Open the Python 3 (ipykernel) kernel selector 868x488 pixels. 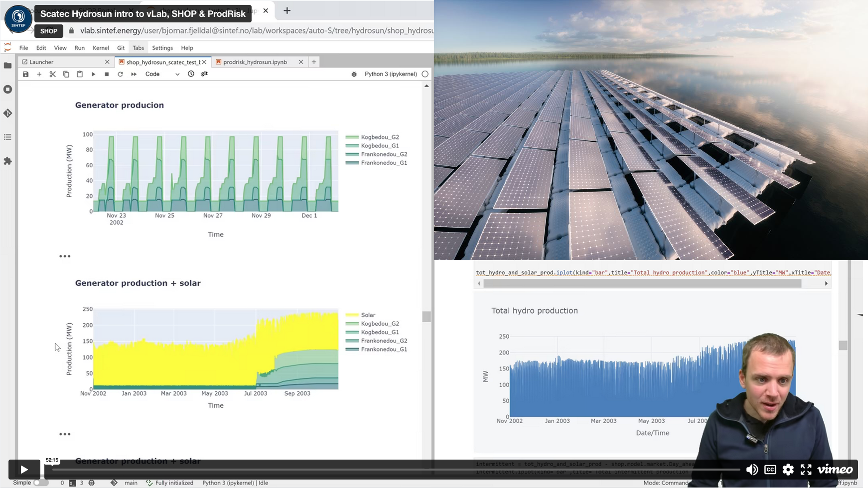(391, 74)
